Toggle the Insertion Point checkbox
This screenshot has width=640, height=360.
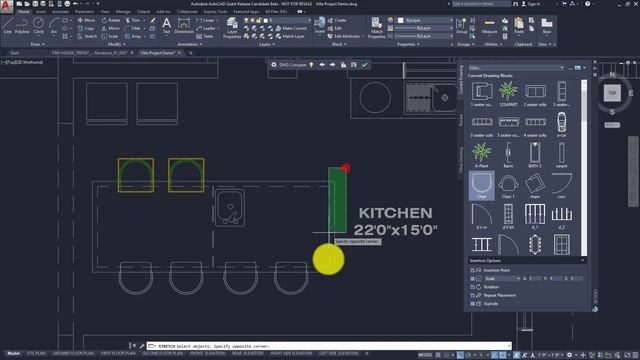click(x=473, y=270)
